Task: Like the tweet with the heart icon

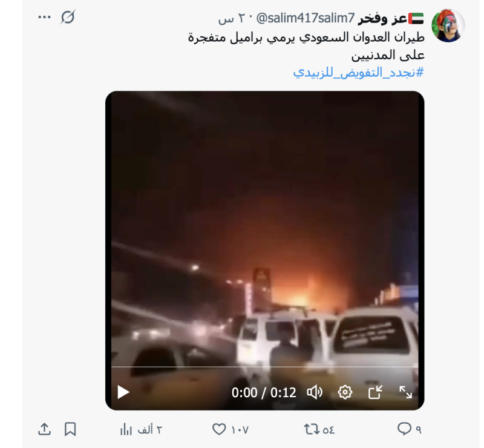Action: pos(219,429)
